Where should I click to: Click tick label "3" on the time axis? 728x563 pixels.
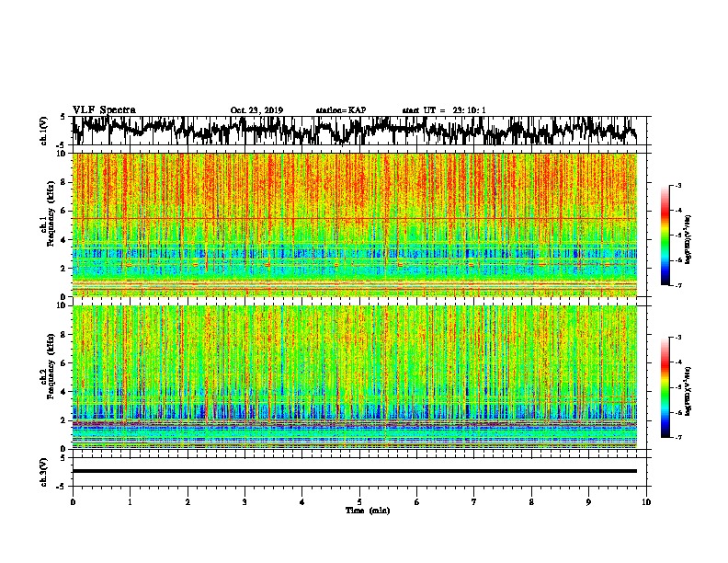pos(245,502)
